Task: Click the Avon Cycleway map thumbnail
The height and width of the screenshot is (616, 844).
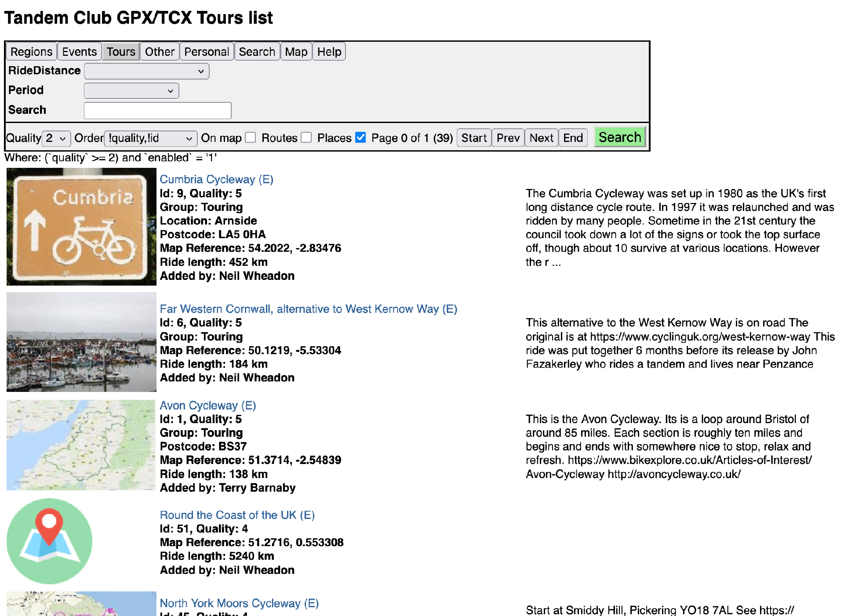Action: pos(81,445)
